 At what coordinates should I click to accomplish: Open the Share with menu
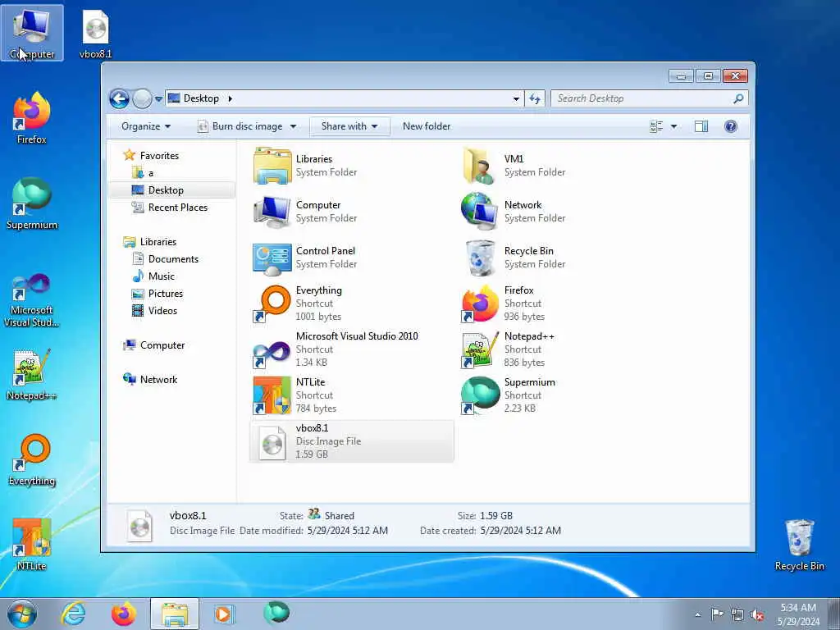click(349, 126)
